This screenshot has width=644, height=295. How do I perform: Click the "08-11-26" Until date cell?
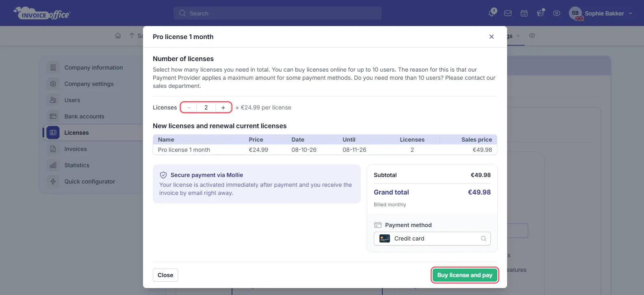(354, 150)
